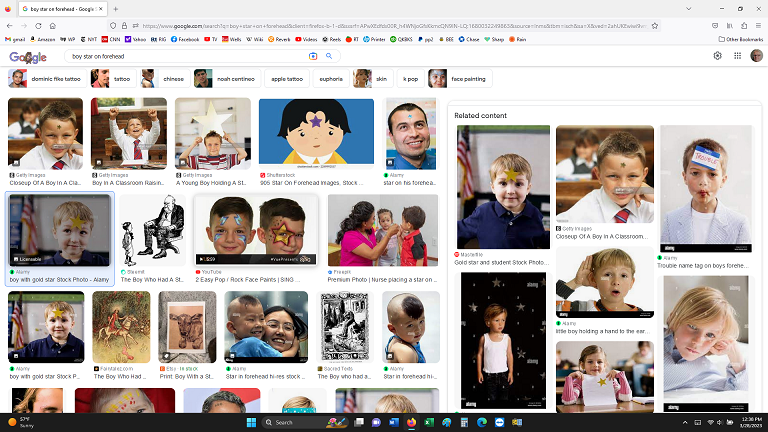Click the Google account profile picture
Screen dimensions: 768x432
757,56
